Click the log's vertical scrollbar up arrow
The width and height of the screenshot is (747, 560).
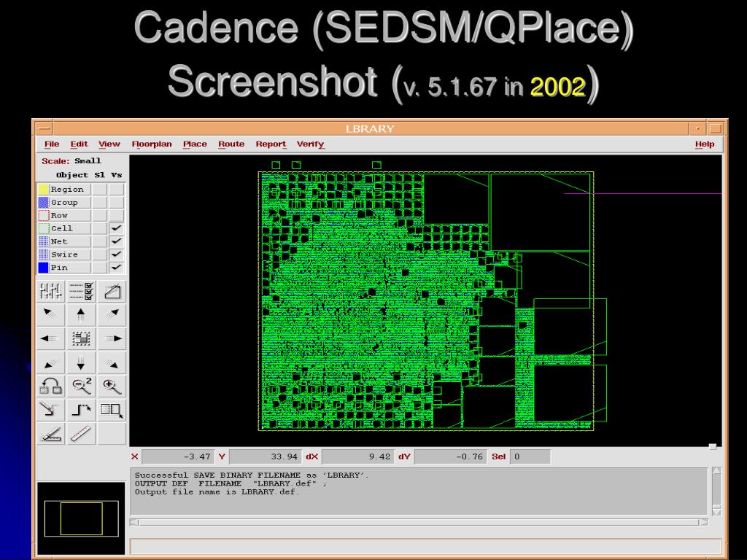[716, 472]
